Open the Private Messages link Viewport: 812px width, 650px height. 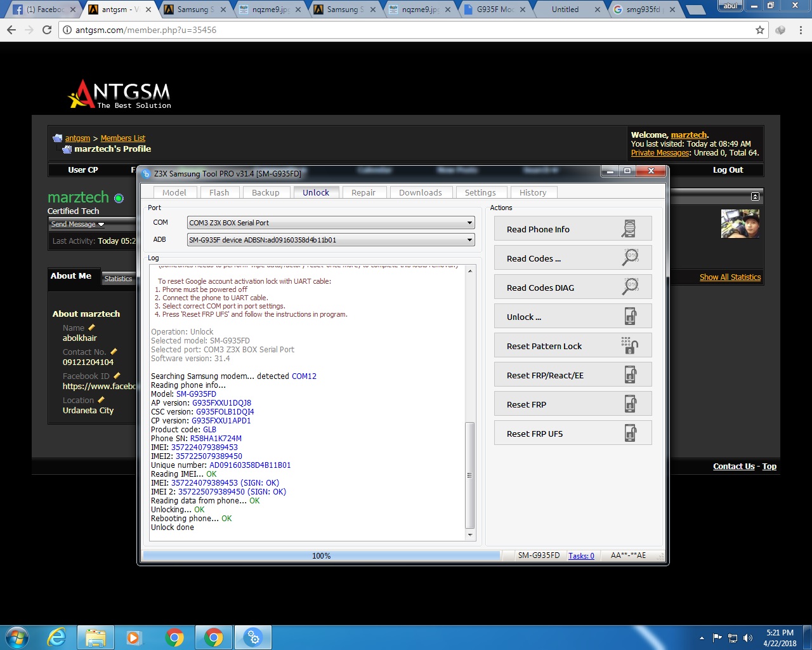[660, 152]
